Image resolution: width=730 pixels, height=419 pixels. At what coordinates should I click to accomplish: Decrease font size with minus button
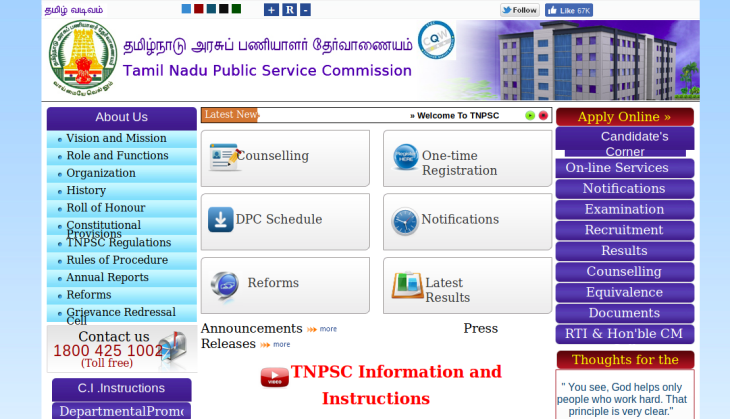pos(305,10)
